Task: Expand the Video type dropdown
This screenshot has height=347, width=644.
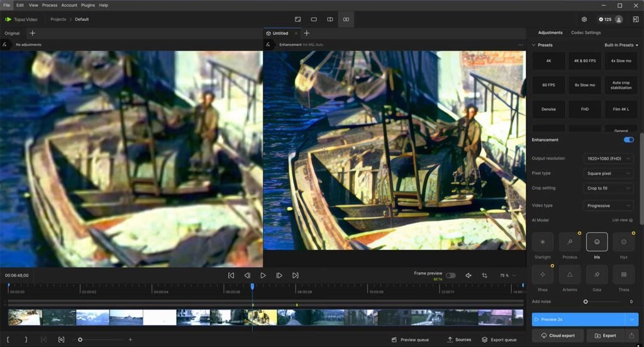Action: click(x=608, y=206)
